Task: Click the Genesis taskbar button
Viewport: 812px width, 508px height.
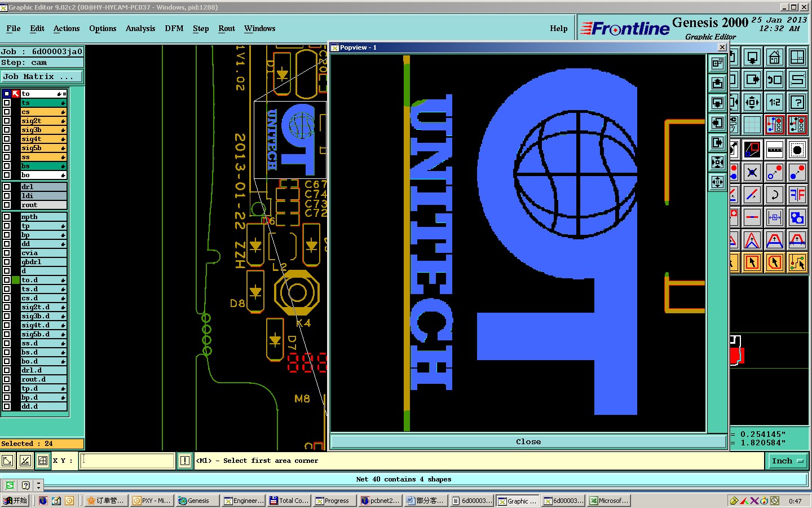Action: (x=197, y=501)
